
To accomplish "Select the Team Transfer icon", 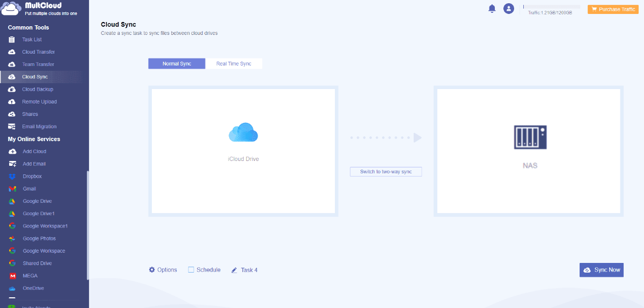I will coord(12,64).
